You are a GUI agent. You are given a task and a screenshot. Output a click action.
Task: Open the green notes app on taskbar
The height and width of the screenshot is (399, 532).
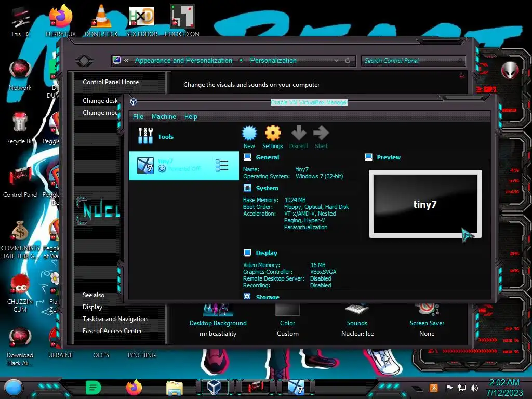pyautogui.click(x=94, y=388)
